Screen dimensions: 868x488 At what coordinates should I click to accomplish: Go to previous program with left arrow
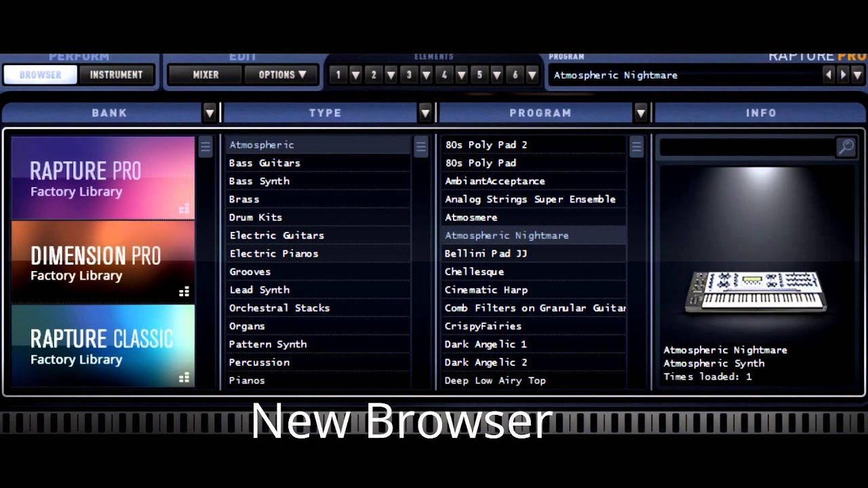click(829, 75)
